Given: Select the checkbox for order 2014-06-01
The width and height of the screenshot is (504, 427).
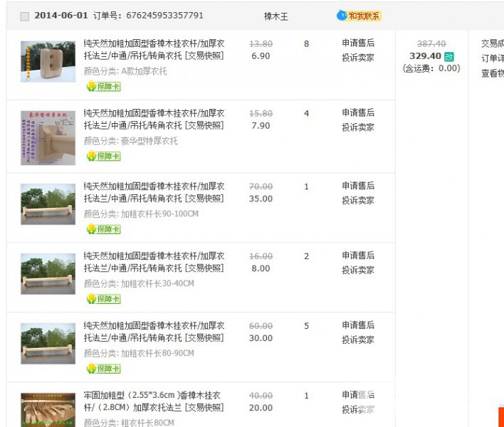Looking at the screenshot, I should click(x=25, y=16).
